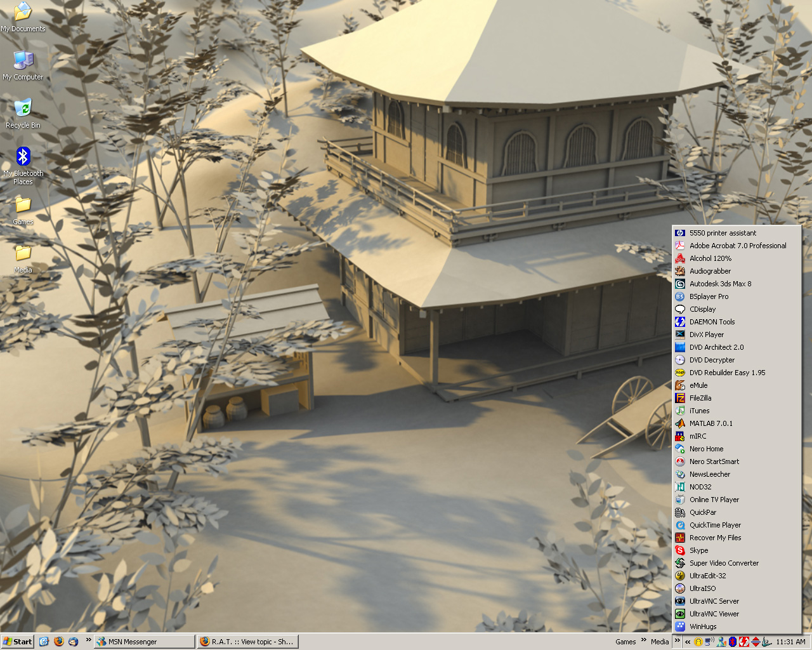
Task: Click the taskbar clock showing 11:31 AM
Action: point(790,642)
